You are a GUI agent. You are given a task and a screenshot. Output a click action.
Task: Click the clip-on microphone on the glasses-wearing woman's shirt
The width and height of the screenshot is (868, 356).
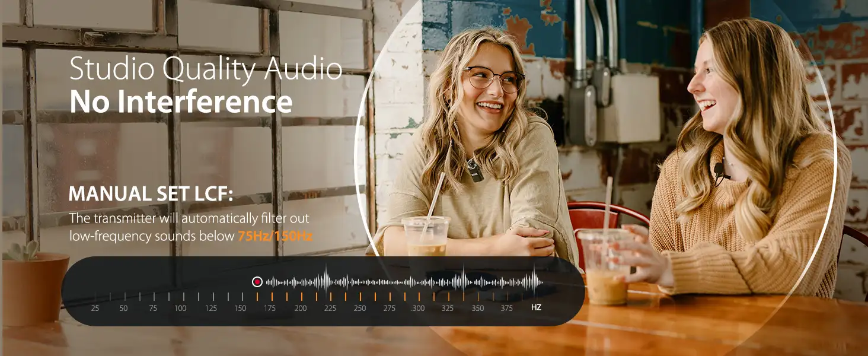click(474, 170)
